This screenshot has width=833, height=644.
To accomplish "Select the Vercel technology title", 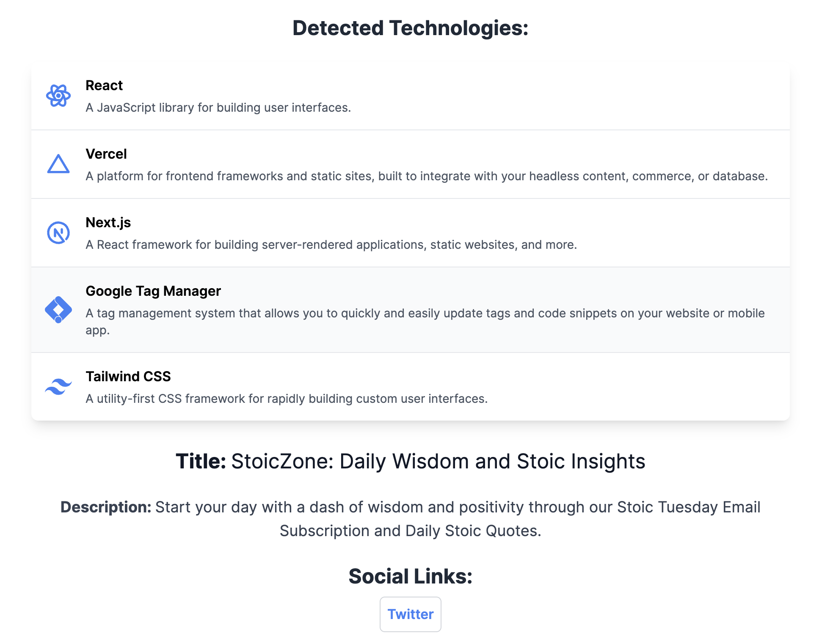I will pos(106,154).
